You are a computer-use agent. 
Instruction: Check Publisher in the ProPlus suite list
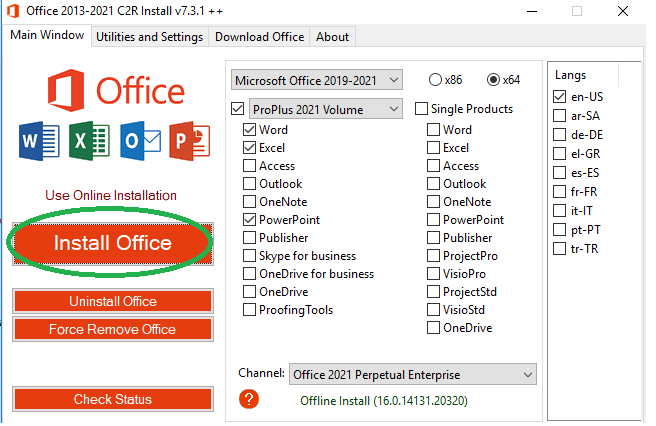pos(249,238)
